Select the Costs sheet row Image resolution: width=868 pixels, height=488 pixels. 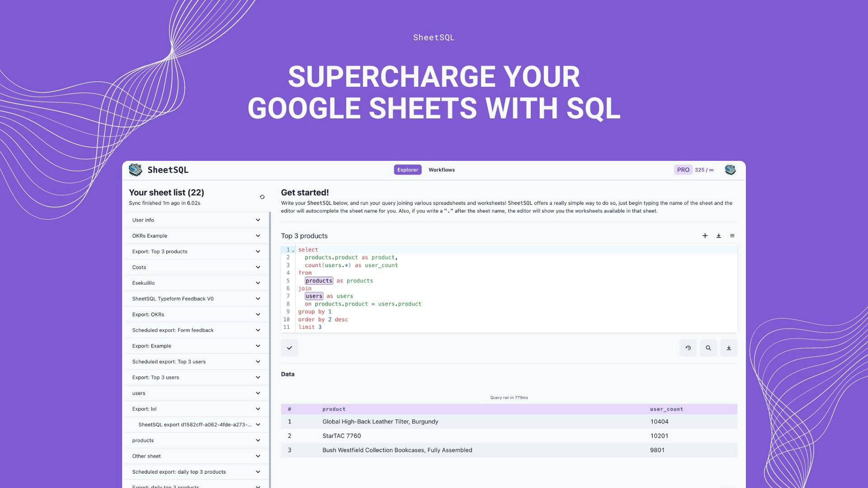coord(197,267)
